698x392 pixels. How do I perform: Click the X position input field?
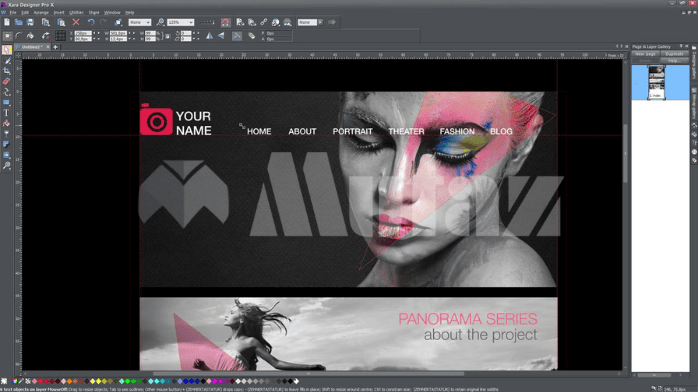(83, 33)
